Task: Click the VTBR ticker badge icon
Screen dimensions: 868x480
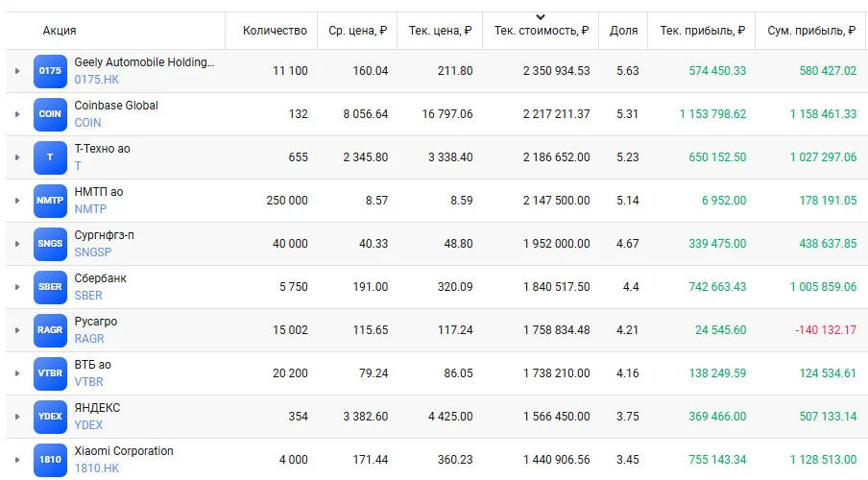Action: 50,373
